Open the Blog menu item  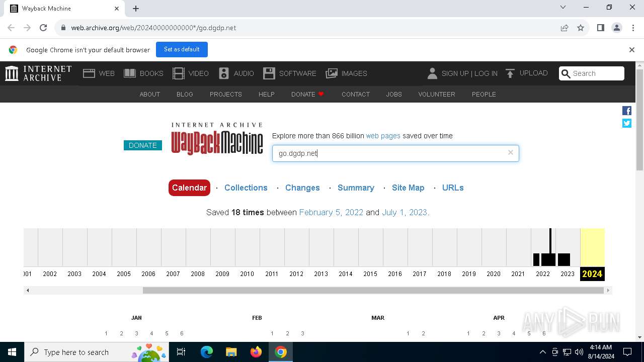(185, 94)
